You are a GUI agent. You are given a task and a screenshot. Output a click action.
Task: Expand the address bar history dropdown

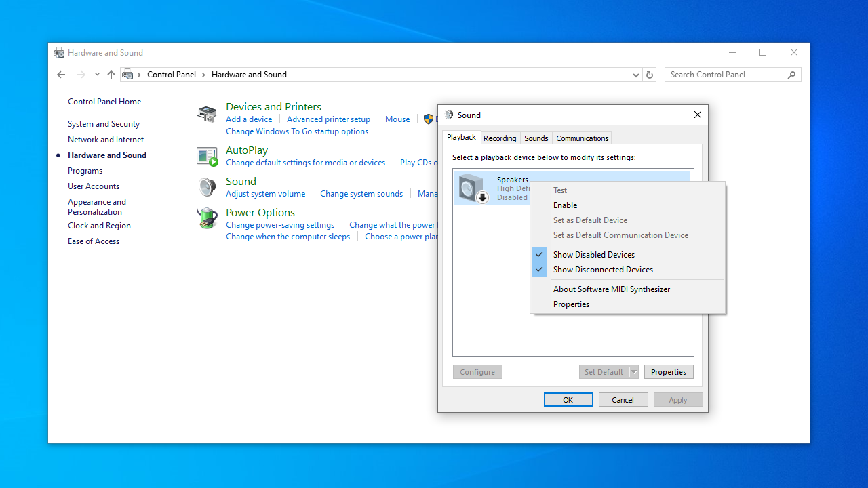[x=635, y=75]
